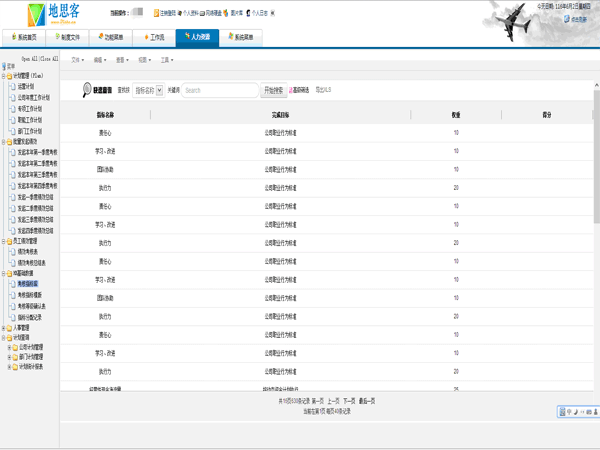The width and height of the screenshot is (600, 450).
Task: Click the page icon beside 指标分配记录
Action: coord(13,318)
